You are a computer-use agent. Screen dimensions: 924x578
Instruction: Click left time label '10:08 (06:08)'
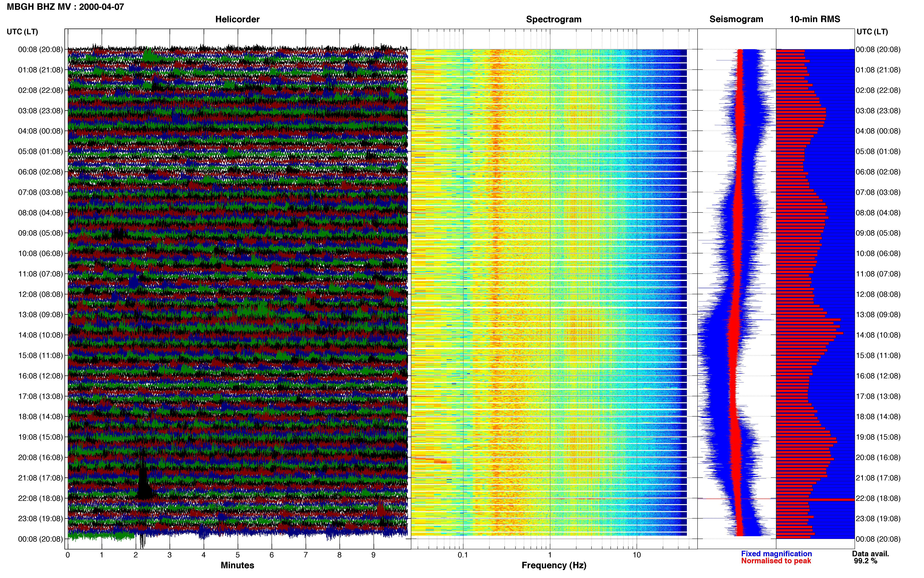(x=41, y=253)
